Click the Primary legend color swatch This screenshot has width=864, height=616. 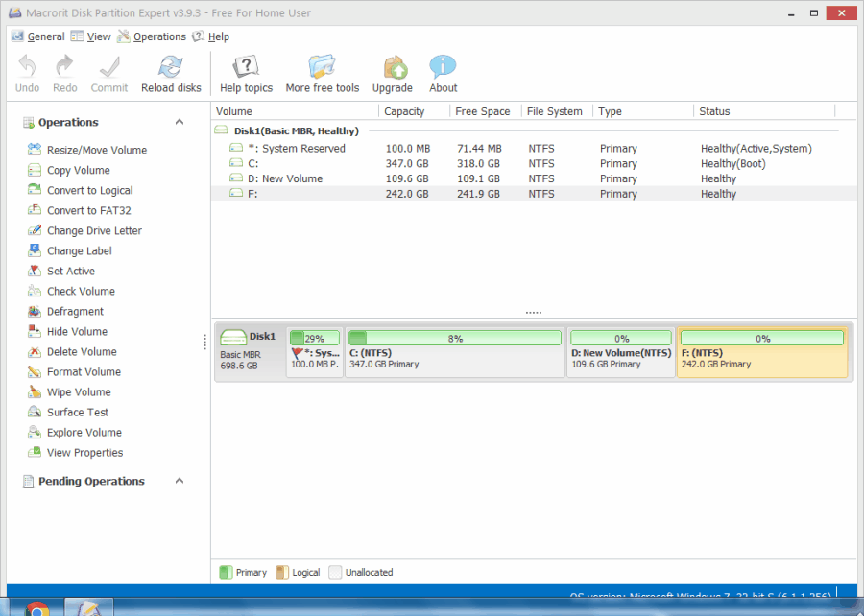click(x=226, y=572)
